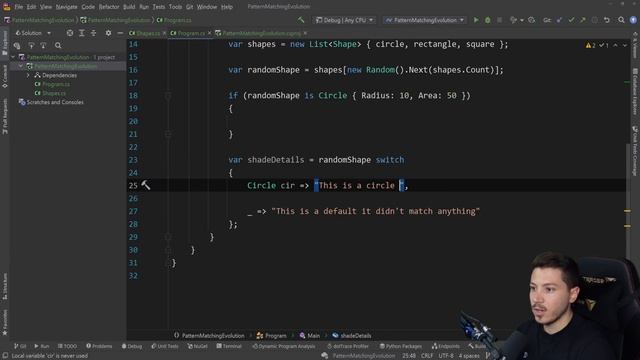Open the Terminal tool window
Screen dimensions: 640x360
(229, 346)
